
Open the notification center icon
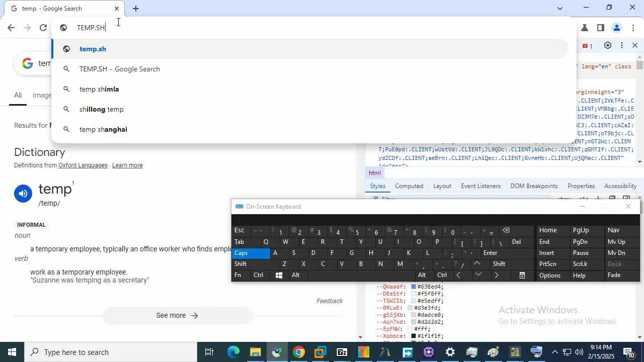coord(628,352)
